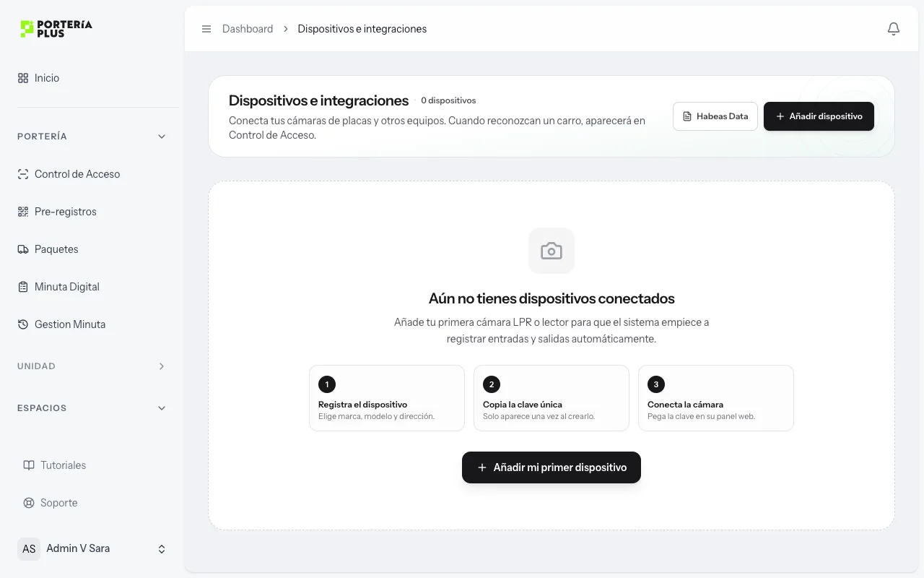Click the plus icon on Añadir dispositivo

point(780,116)
